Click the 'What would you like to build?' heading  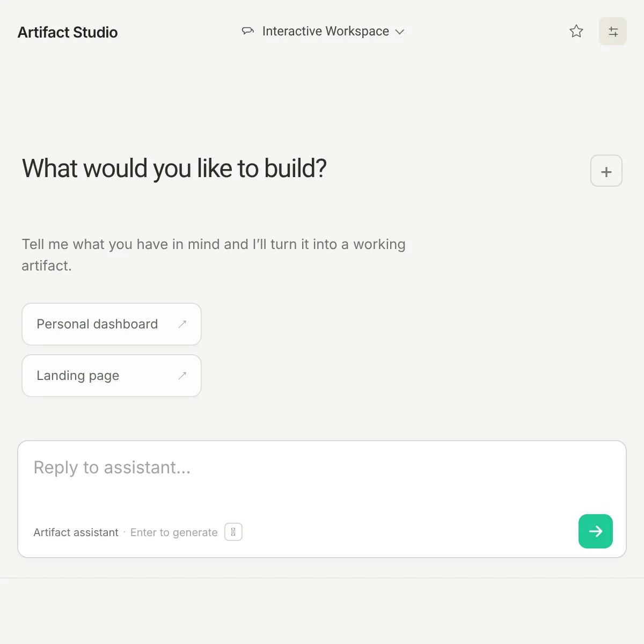pyautogui.click(x=174, y=169)
